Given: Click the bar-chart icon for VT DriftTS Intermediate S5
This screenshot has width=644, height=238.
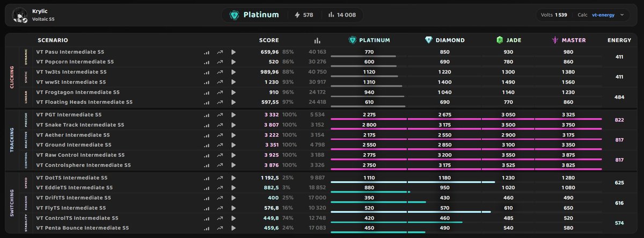Looking at the screenshot, I should coord(207,198).
